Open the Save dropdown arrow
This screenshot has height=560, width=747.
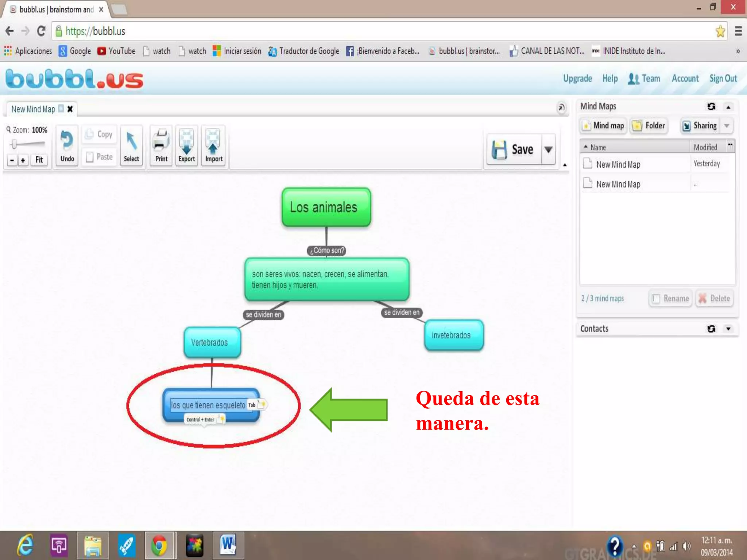[x=548, y=149]
